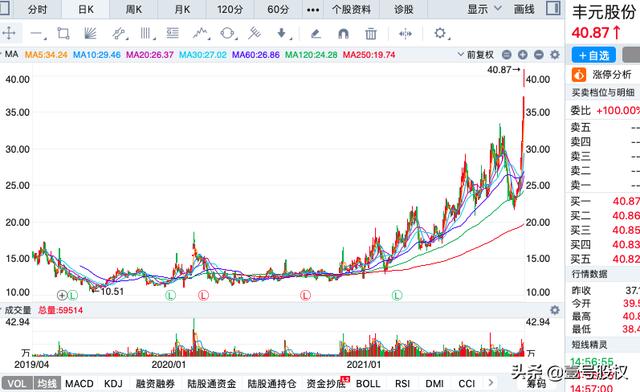Screen dimensions: 640x392
Task: Click the +自选 add to watchlist button
Action: (594, 55)
